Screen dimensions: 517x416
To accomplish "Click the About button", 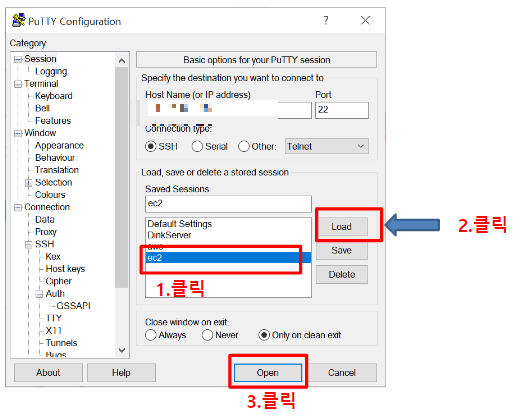I will (48, 373).
